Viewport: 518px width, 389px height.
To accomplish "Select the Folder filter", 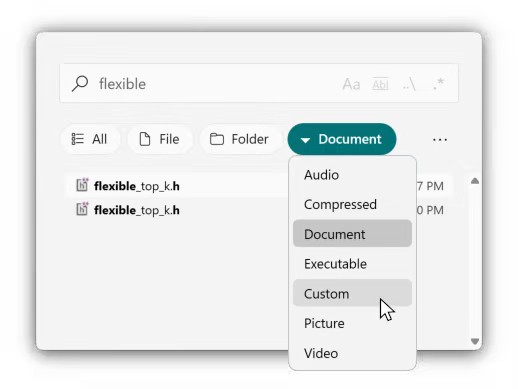I will (240, 139).
